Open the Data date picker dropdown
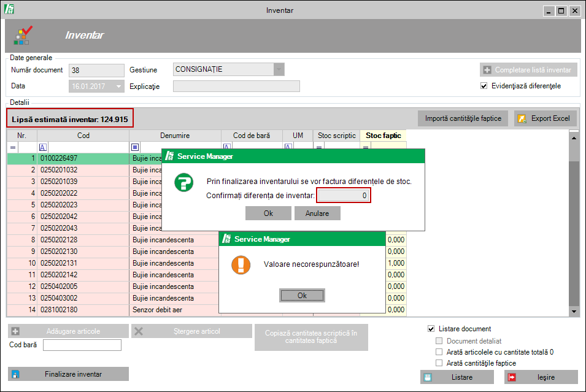Viewport: 586px width, 392px height. point(118,86)
